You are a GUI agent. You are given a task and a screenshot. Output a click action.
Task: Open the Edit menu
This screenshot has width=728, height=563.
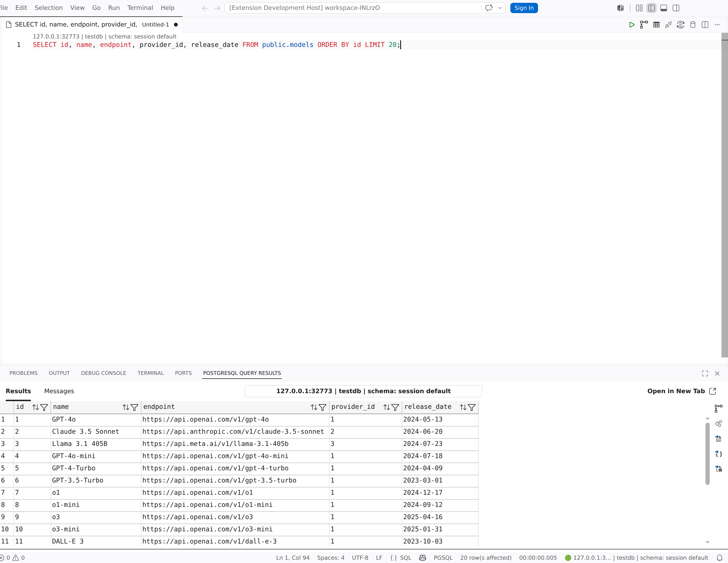(x=21, y=8)
